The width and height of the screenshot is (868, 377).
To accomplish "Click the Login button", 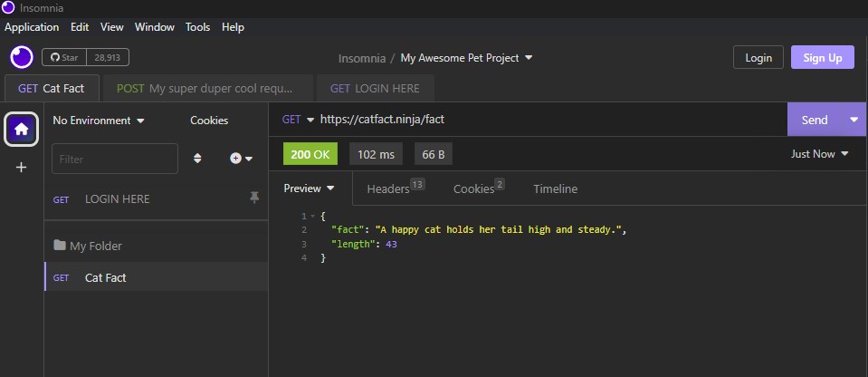I will 758,58.
